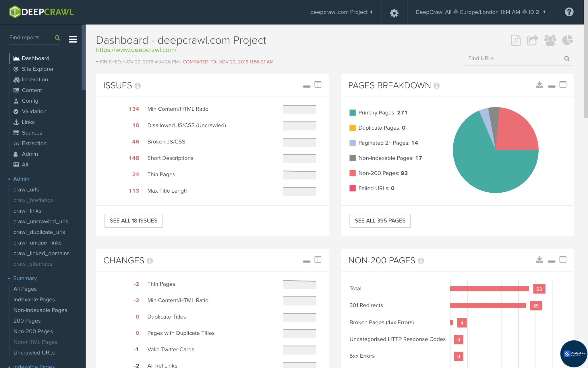Click Max Title Length issue row
Viewport: 588px width, 368px height.
(212, 191)
